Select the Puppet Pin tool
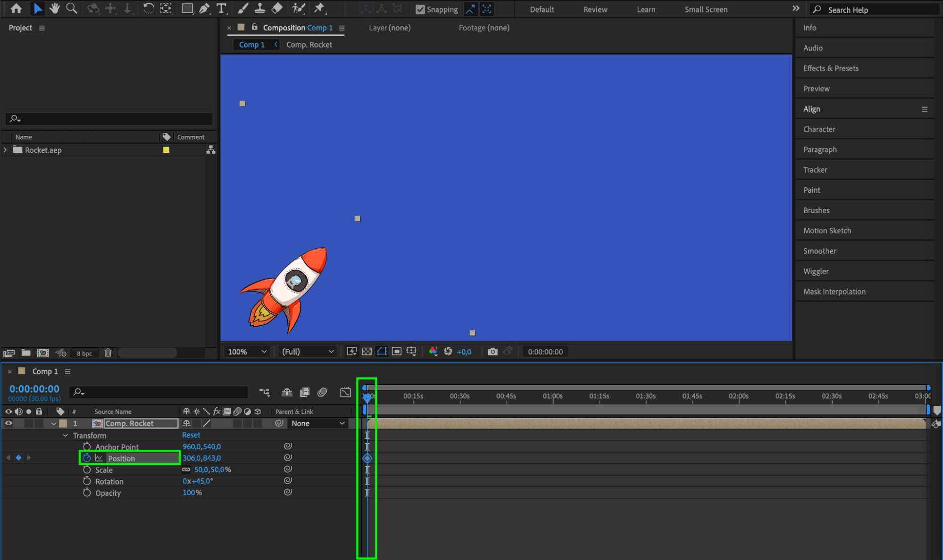The width and height of the screenshot is (943, 560). click(319, 8)
